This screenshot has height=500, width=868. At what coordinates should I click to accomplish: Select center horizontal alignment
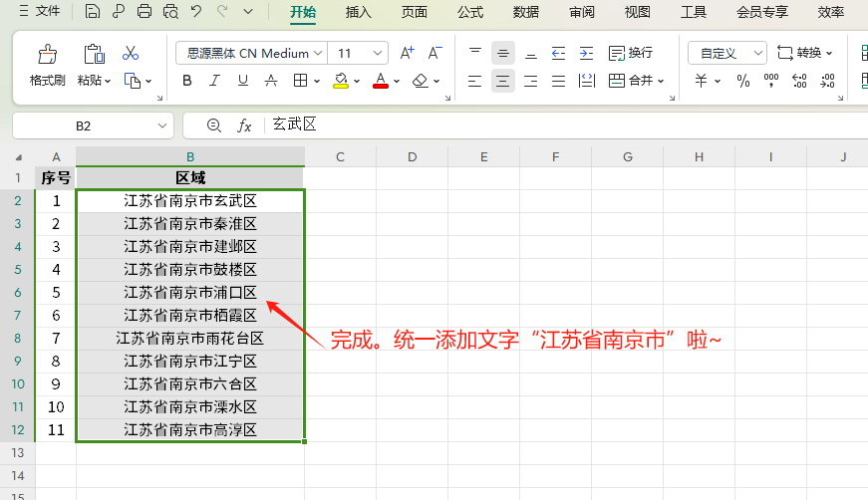click(x=502, y=82)
